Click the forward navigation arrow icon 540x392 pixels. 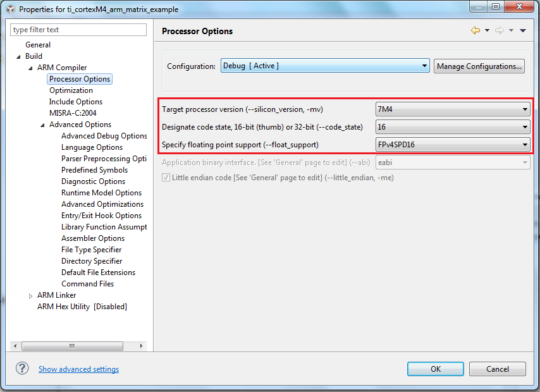(x=500, y=31)
